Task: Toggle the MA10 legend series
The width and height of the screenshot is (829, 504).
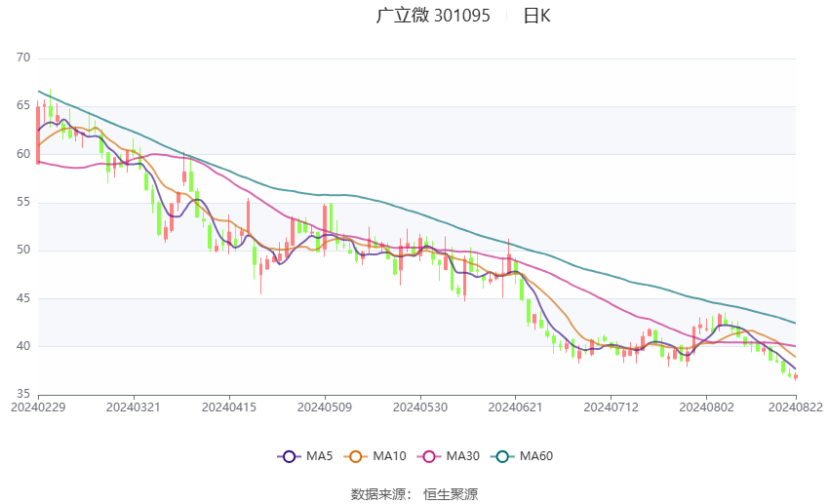Action: 375,456
